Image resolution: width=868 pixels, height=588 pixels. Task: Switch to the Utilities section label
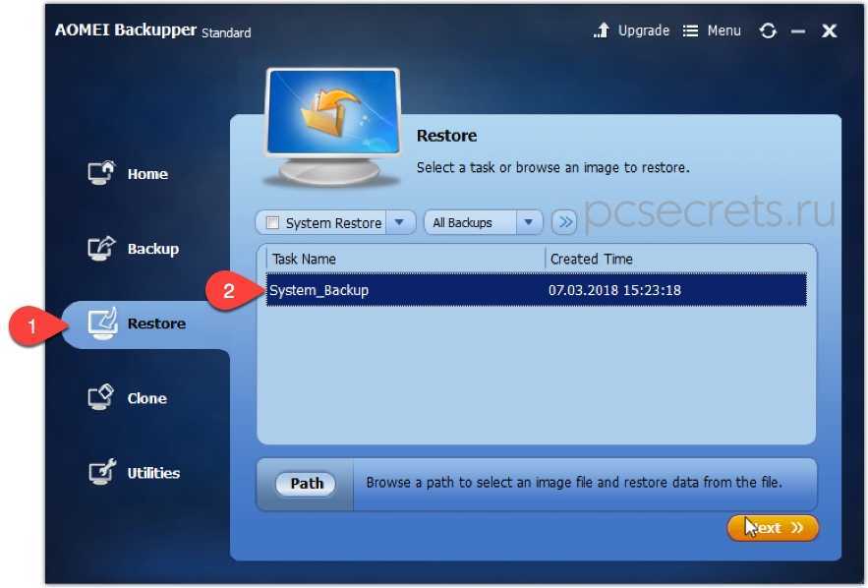click(x=153, y=473)
